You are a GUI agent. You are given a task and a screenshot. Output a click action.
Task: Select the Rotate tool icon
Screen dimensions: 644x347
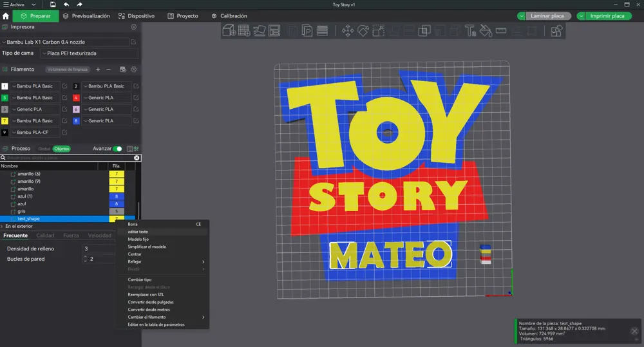363,31
